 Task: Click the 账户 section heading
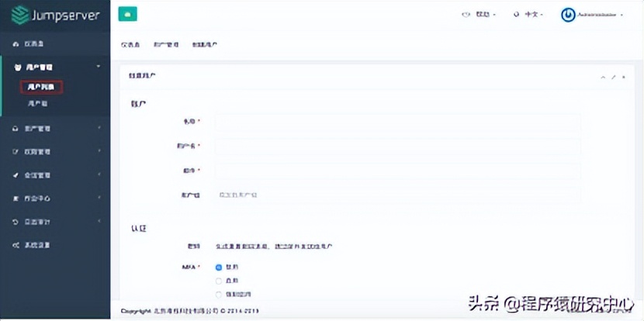pyautogui.click(x=138, y=104)
